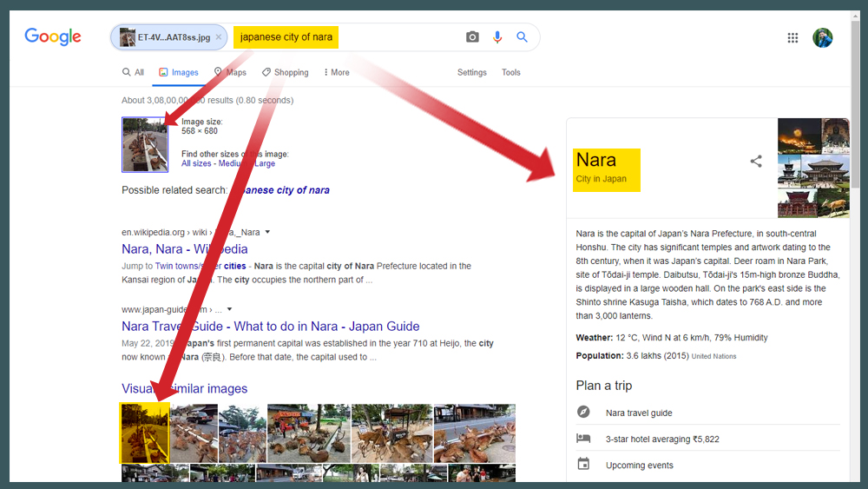The height and width of the screenshot is (489, 868).
Task: Open the fifth similar image thumbnail
Action: 392,433
